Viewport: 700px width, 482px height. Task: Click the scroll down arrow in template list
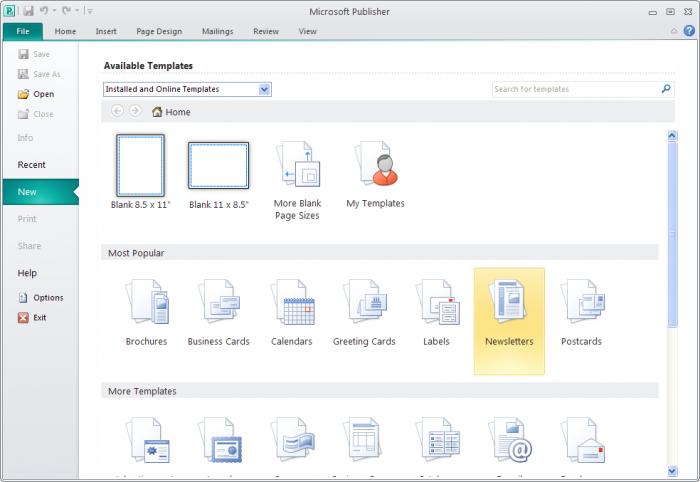[x=671, y=470]
